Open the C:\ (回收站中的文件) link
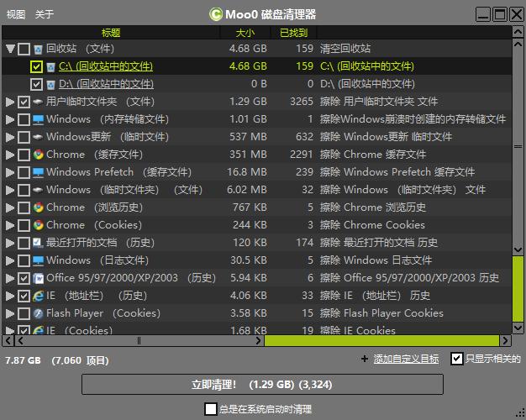This screenshot has height=420, width=526. point(106,66)
